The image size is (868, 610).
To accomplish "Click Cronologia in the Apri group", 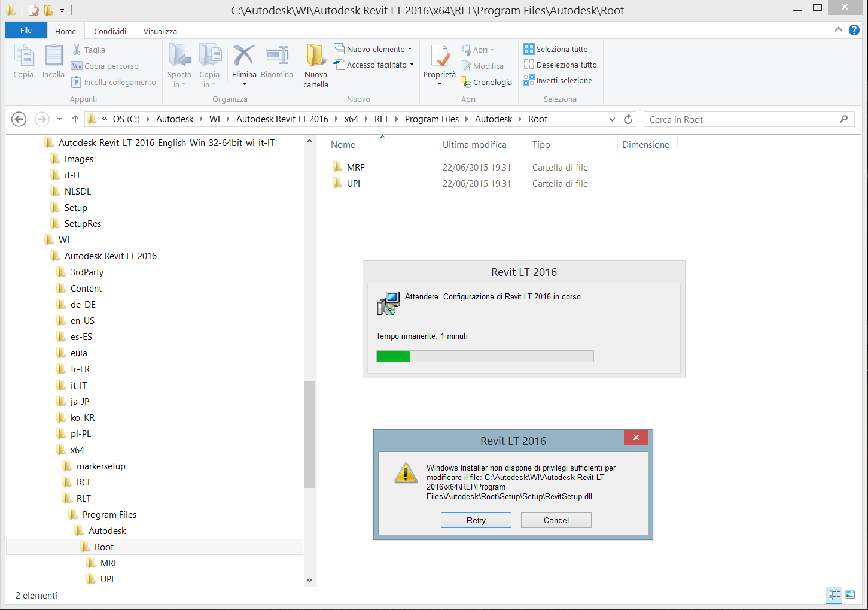I will pos(486,82).
